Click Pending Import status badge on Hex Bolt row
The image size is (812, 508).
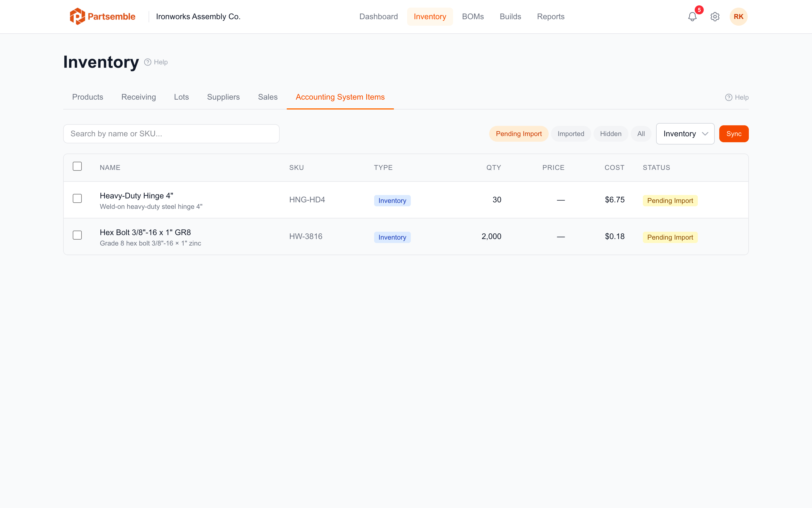click(670, 237)
